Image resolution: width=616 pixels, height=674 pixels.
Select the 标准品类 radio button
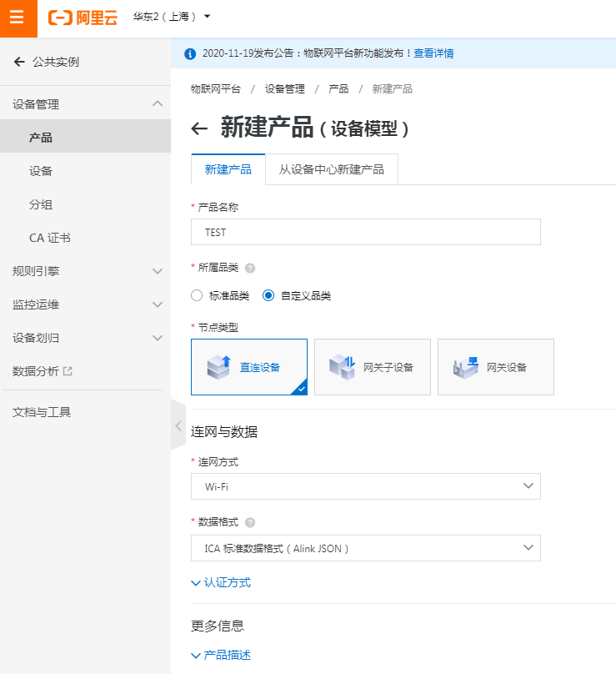197,296
